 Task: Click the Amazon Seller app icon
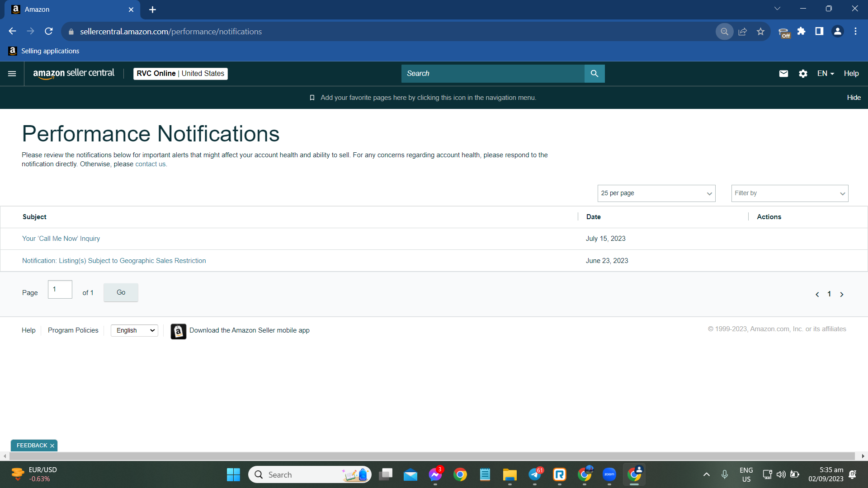[178, 331]
